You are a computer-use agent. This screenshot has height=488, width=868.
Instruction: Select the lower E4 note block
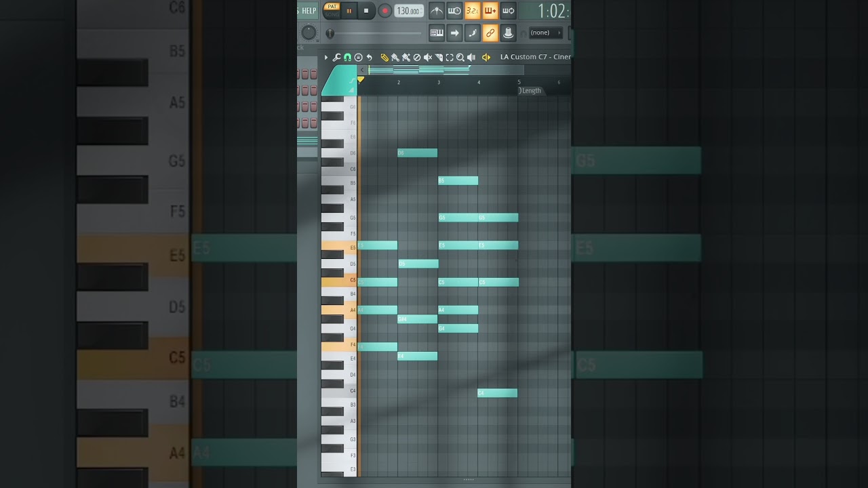[418, 356]
